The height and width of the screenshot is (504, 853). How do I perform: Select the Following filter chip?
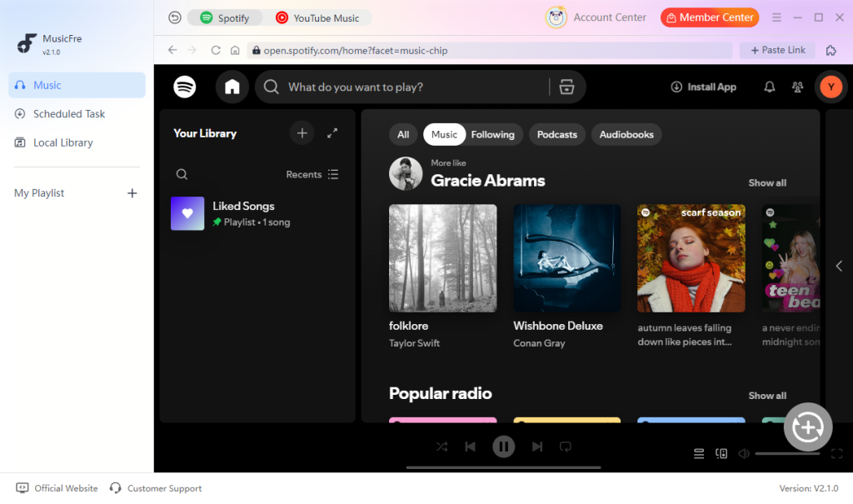click(493, 134)
